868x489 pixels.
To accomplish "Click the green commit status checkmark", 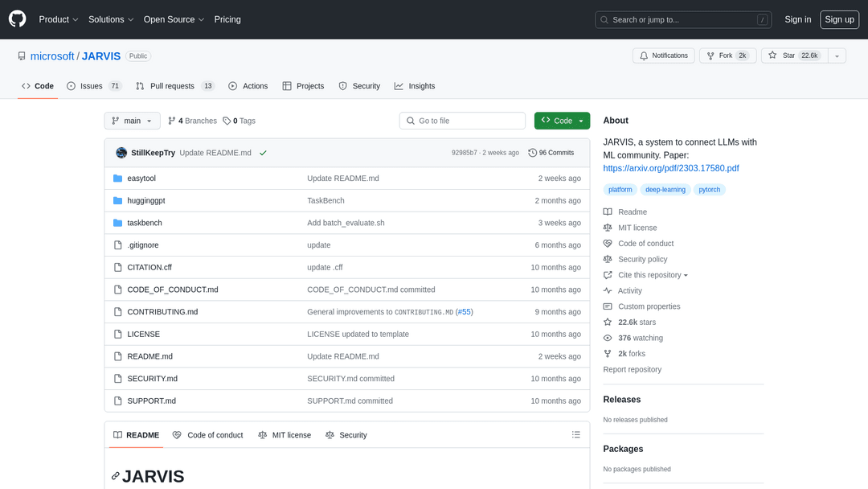I will tap(263, 153).
